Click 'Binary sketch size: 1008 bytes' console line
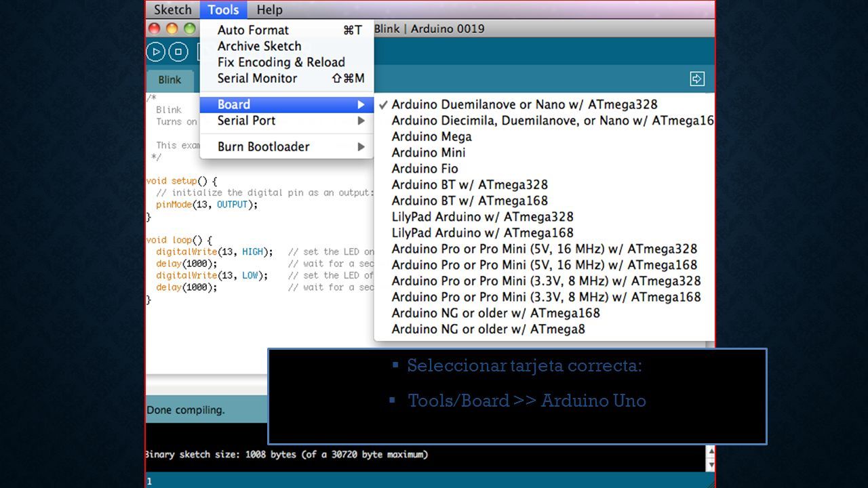 286,454
